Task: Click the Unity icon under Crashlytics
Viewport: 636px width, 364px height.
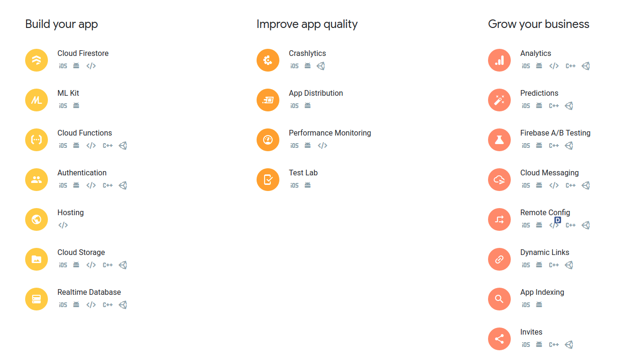Action: [x=321, y=66]
